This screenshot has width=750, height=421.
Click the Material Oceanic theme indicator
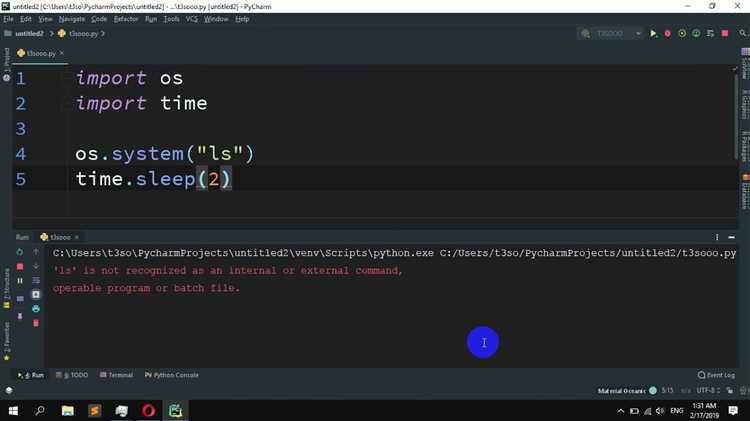(627, 391)
